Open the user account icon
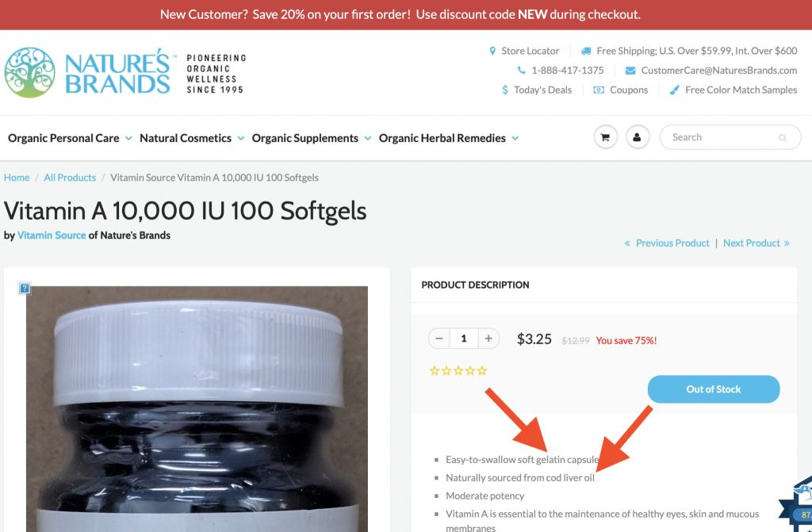The width and height of the screenshot is (812, 532). pyautogui.click(x=637, y=137)
